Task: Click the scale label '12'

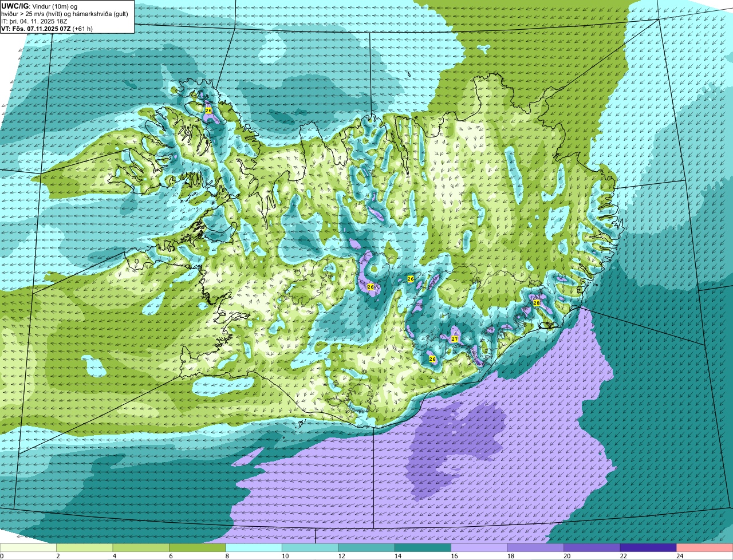Action: tap(341, 556)
